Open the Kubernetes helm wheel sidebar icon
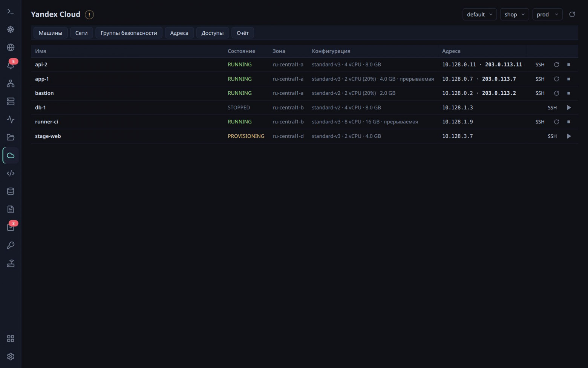The height and width of the screenshot is (368, 588). [x=11, y=29]
